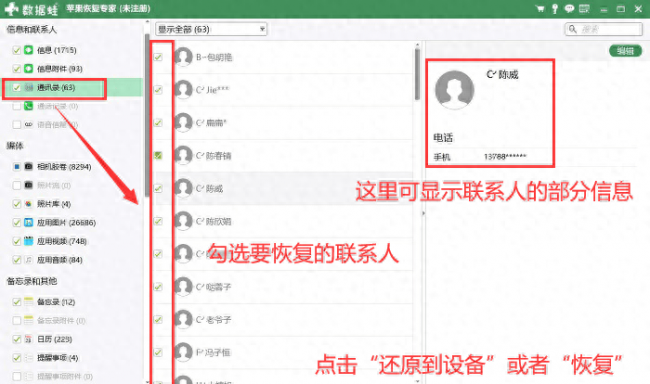Click the 信息附件 attachment icon
The height and width of the screenshot is (384, 650).
point(28,68)
